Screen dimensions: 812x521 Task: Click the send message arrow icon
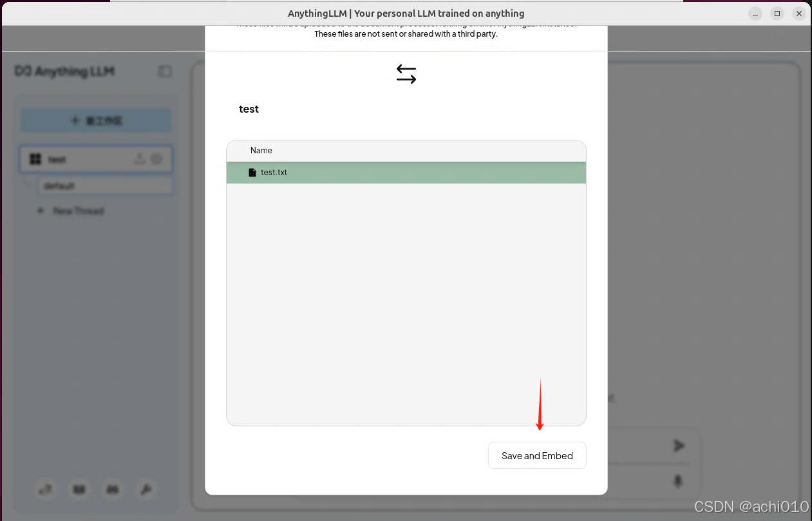pos(679,445)
